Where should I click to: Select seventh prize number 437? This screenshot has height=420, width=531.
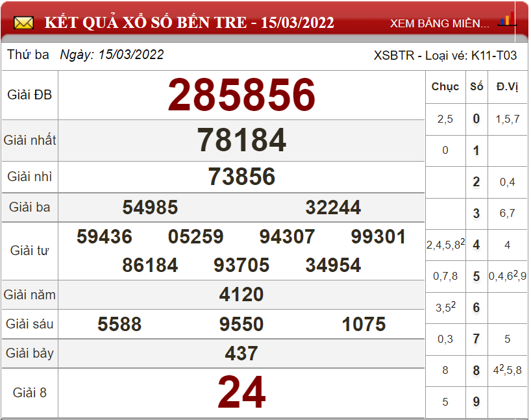[241, 353]
